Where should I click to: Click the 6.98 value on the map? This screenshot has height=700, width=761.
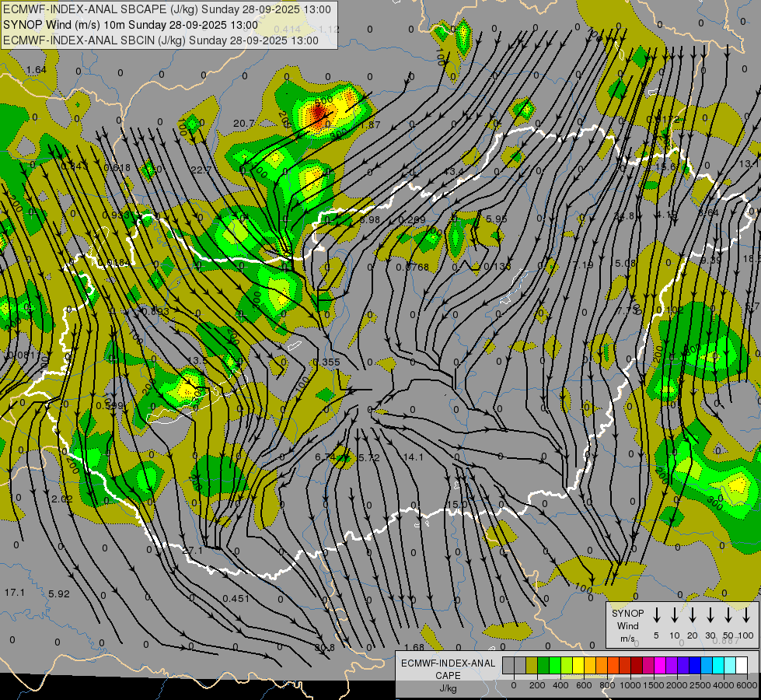pos(370,219)
